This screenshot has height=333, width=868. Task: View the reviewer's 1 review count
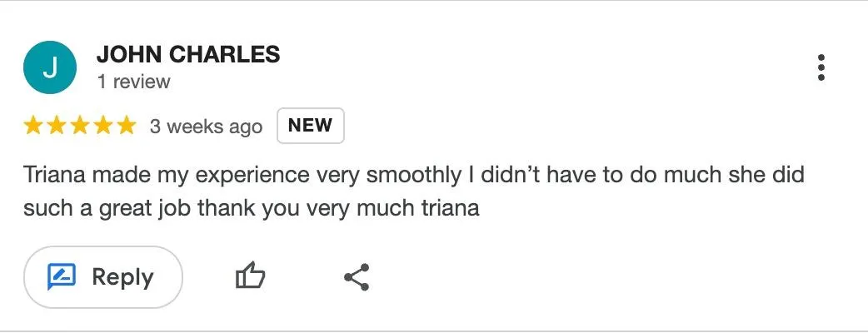point(133,82)
